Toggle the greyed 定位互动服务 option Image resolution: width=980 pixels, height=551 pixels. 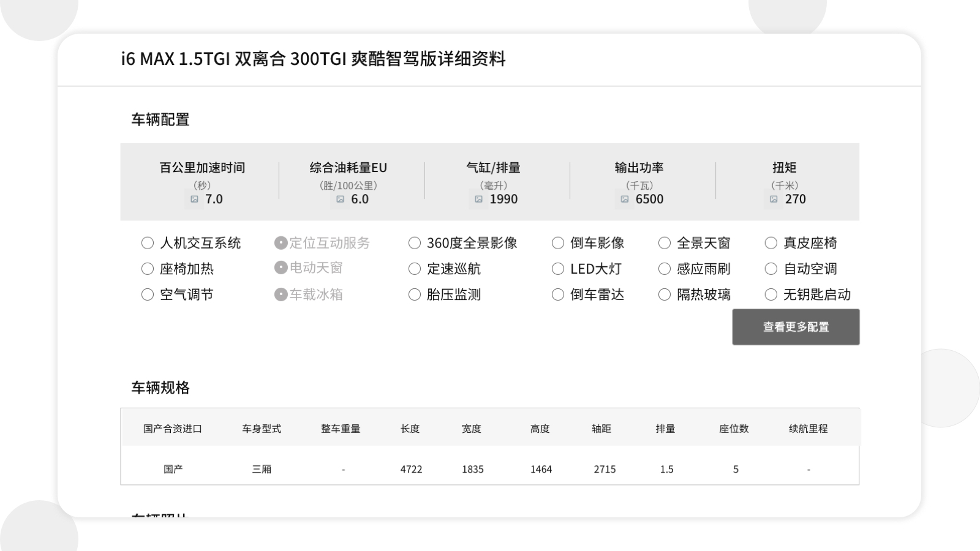click(x=281, y=243)
